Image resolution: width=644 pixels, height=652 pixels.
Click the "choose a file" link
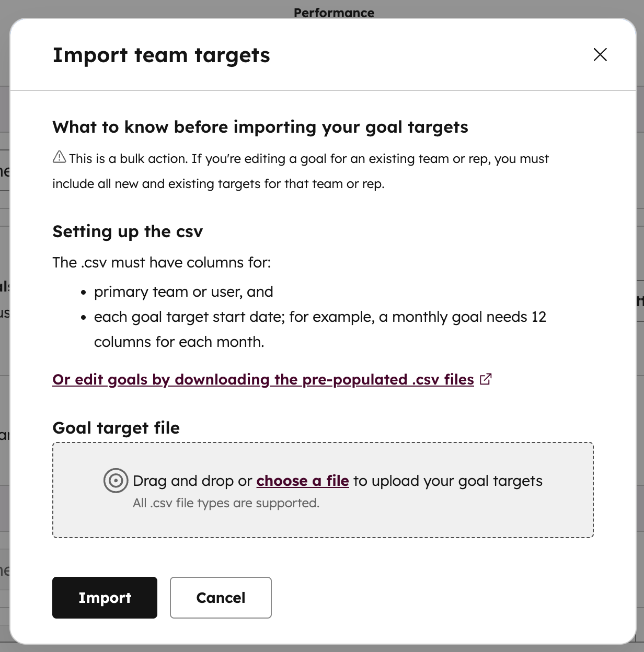pos(302,481)
